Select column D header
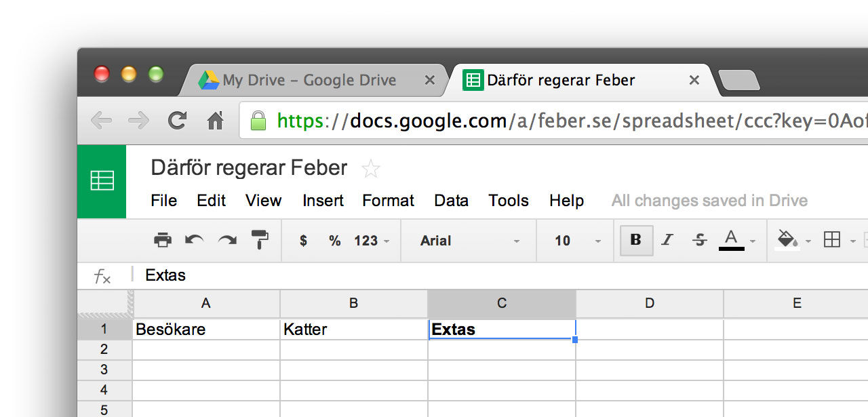This screenshot has height=417, width=868. coord(650,304)
